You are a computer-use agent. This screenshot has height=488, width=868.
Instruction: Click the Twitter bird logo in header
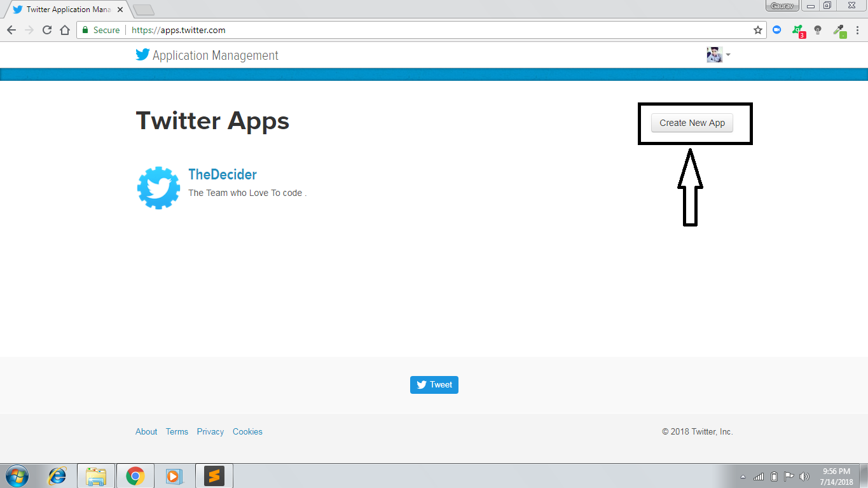click(x=142, y=55)
